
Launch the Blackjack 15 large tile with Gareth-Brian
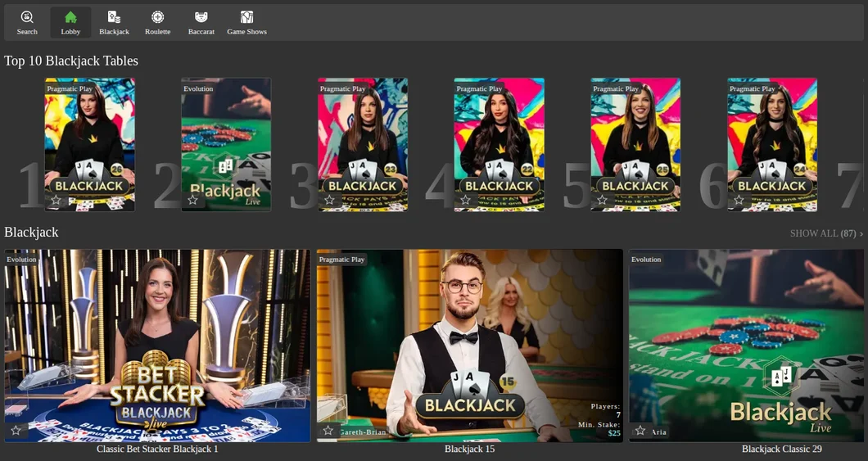coord(470,346)
